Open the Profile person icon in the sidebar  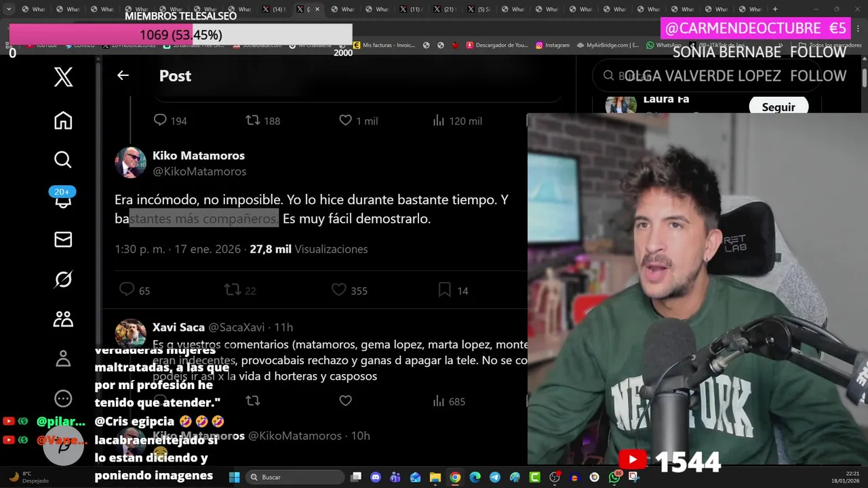63,359
